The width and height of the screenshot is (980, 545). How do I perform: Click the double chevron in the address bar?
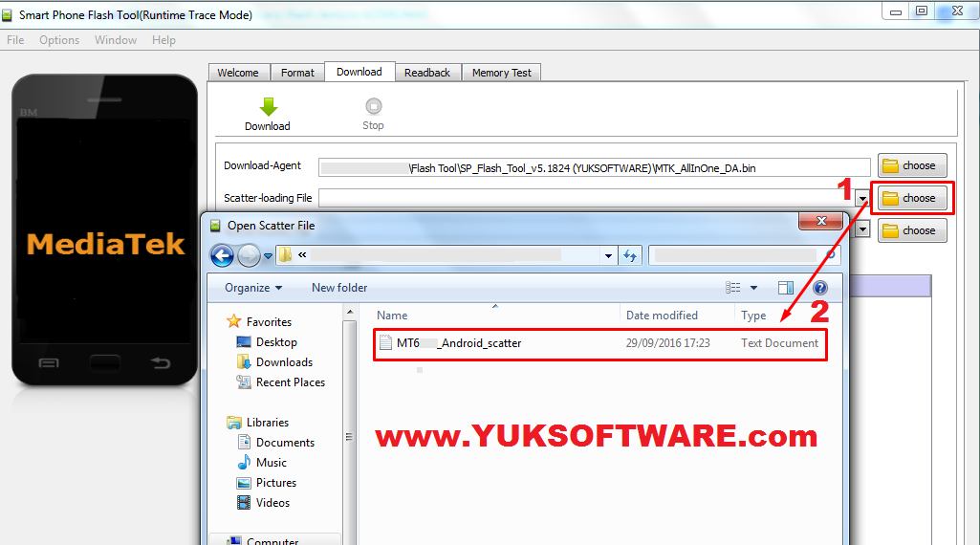302,255
